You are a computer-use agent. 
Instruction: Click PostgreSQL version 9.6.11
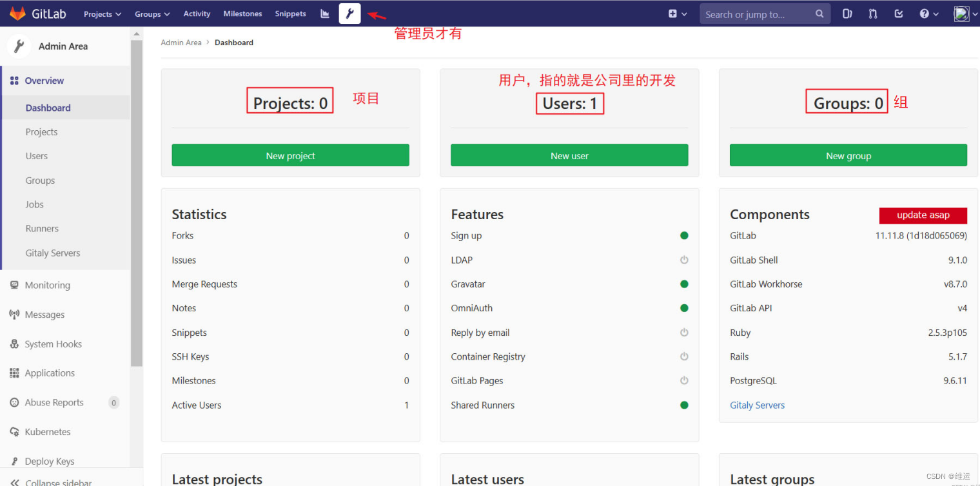point(955,381)
